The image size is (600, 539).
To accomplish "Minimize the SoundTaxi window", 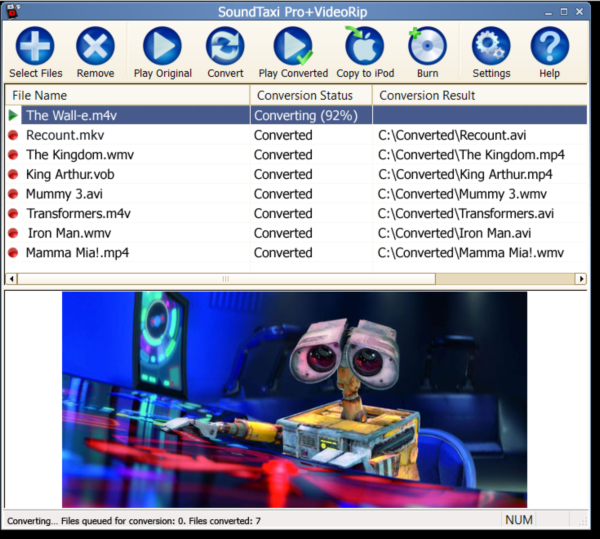I will tap(548, 13).
